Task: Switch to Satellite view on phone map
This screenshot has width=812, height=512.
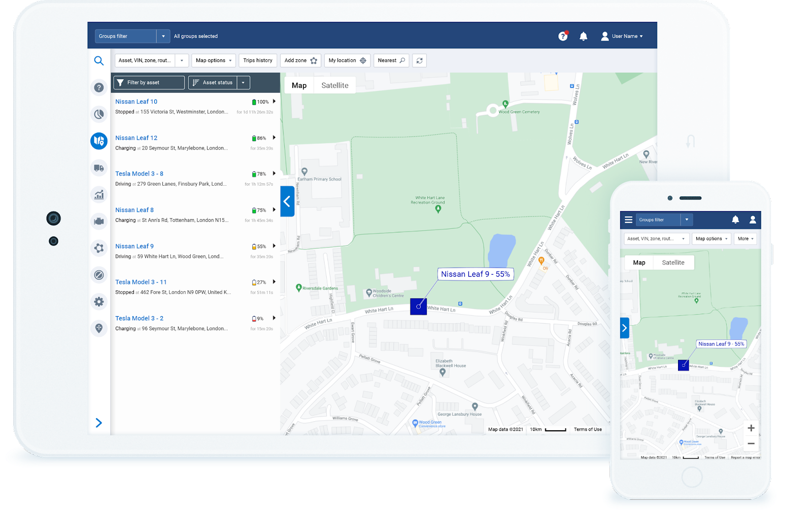Action: pyautogui.click(x=673, y=262)
